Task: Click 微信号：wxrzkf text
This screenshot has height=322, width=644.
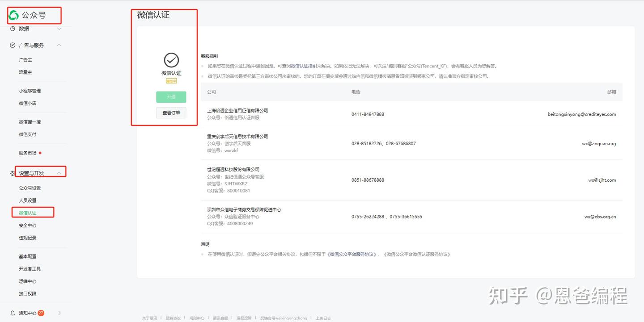Action: click(223, 151)
